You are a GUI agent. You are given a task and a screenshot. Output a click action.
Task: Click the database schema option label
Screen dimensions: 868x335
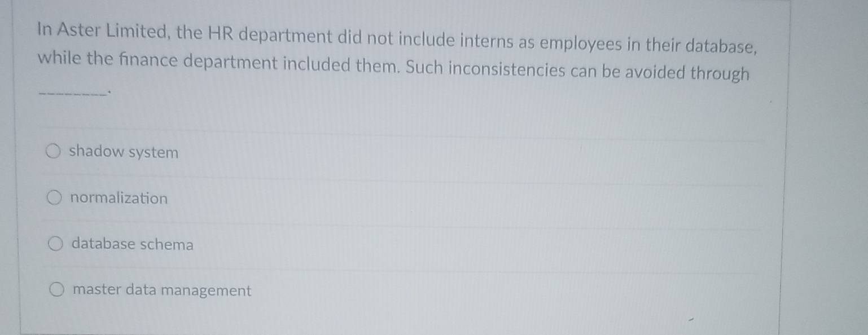(131, 244)
